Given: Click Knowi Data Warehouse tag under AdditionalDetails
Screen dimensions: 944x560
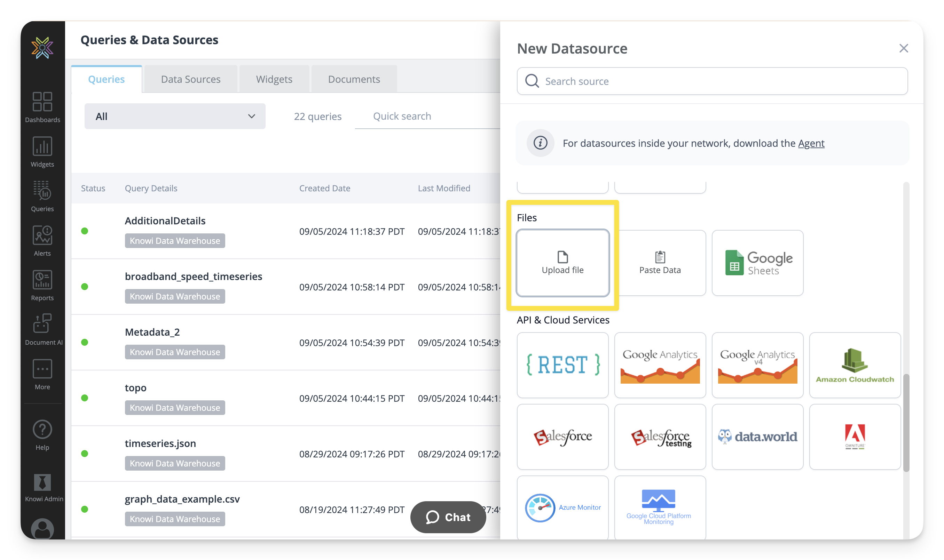Looking at the screenshot, I should coord(175,241).
